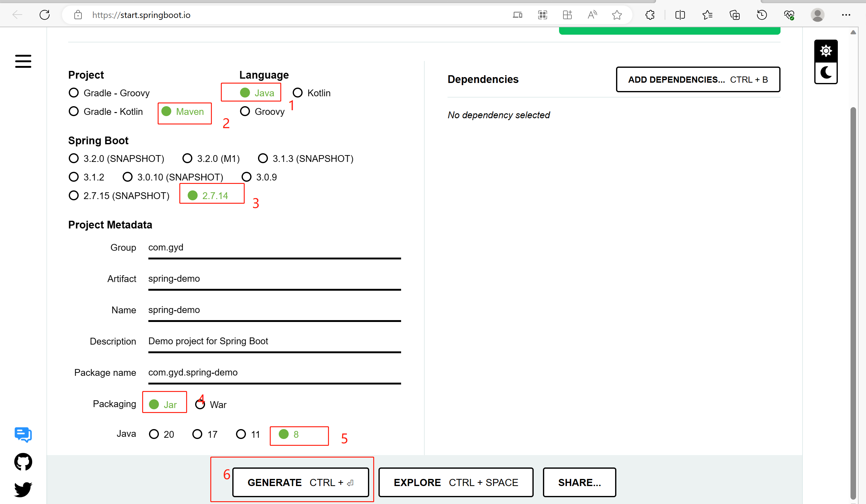Image resolution: width=866 pixels, height=504 pixels.
Task: View site info via the lock icon
Action: coord(78,15)
